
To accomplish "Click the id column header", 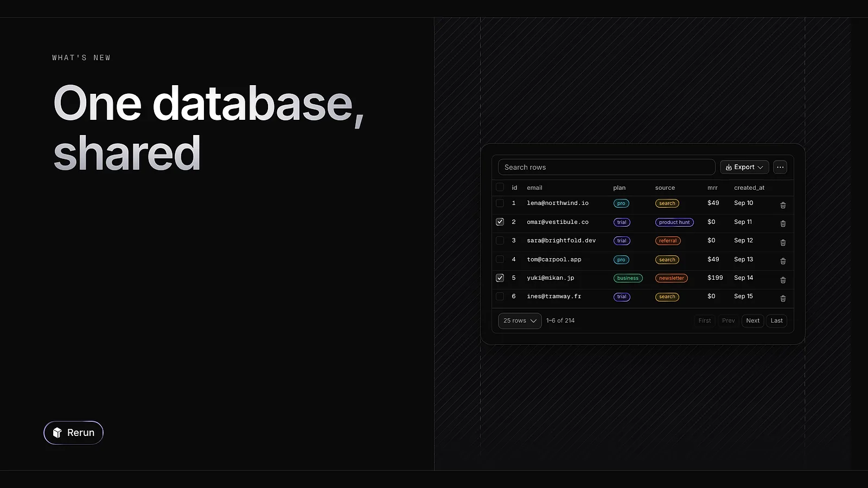I will click(514, 188).
